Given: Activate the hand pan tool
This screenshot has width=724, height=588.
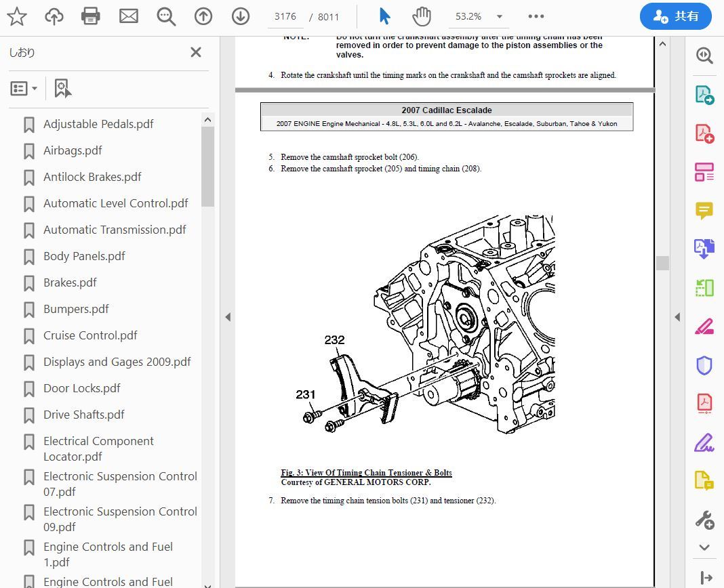Looking at the screenshot, I should click(422, 17).
